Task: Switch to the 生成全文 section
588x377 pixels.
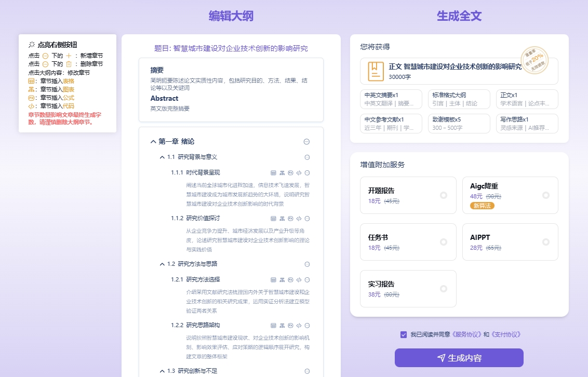Action: tap(458, 16)
